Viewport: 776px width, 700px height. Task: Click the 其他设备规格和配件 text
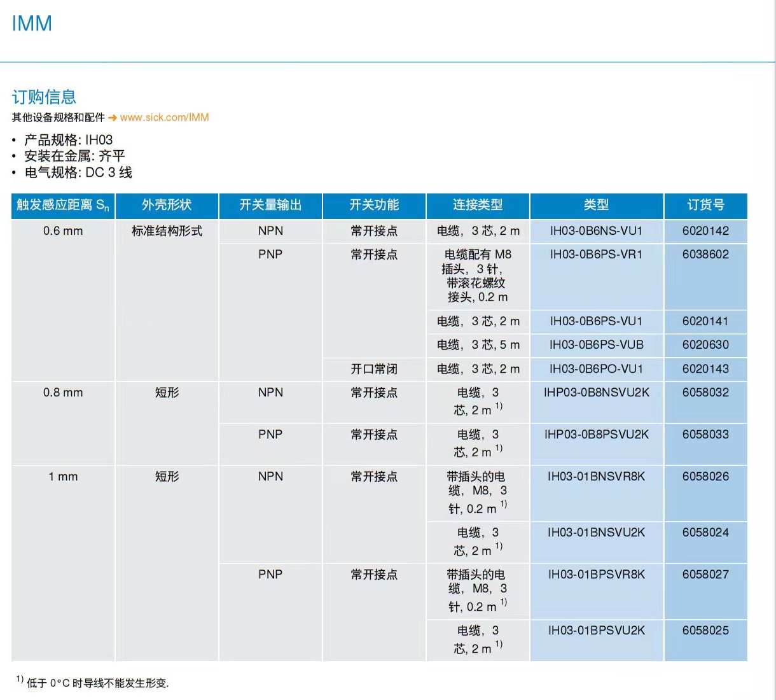tap(58, 118)
